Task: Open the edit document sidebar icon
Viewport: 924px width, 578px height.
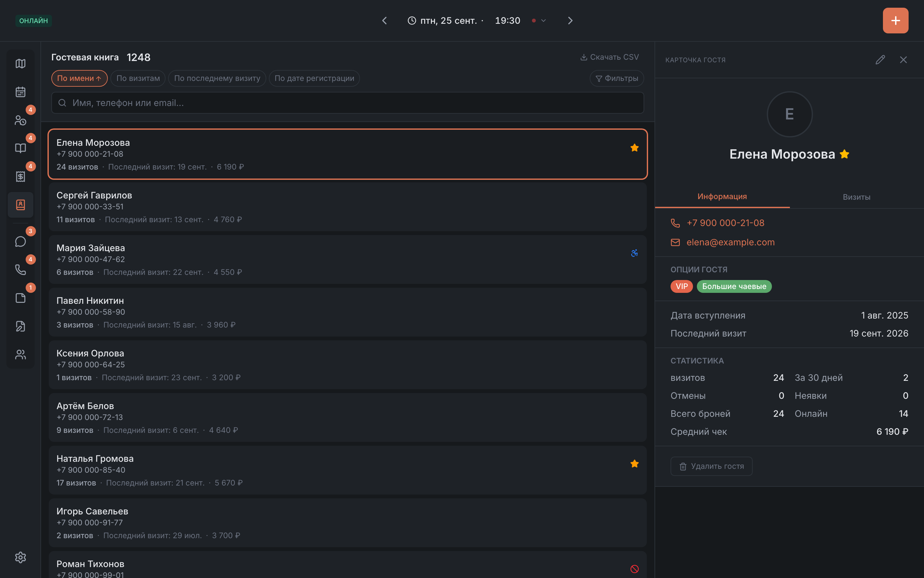Action: (x=21, y=327)
